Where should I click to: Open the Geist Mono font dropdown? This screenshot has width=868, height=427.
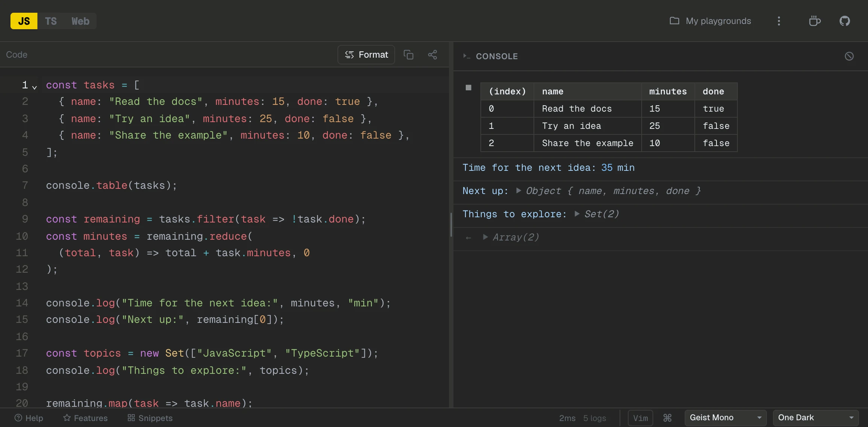[x=725, y=418]
